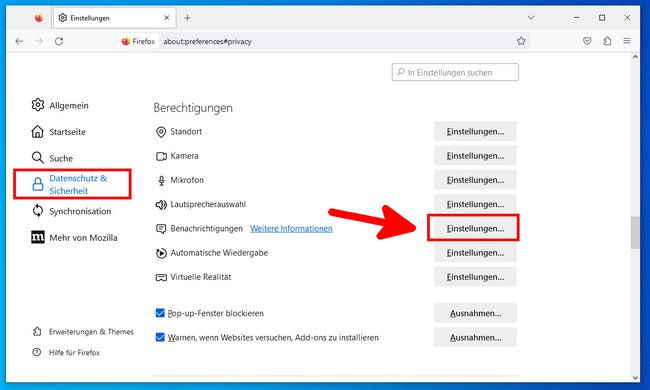Select Startseite in the sidebar
The width and height of the screenshot is (650, 390).
coord(58,132)
